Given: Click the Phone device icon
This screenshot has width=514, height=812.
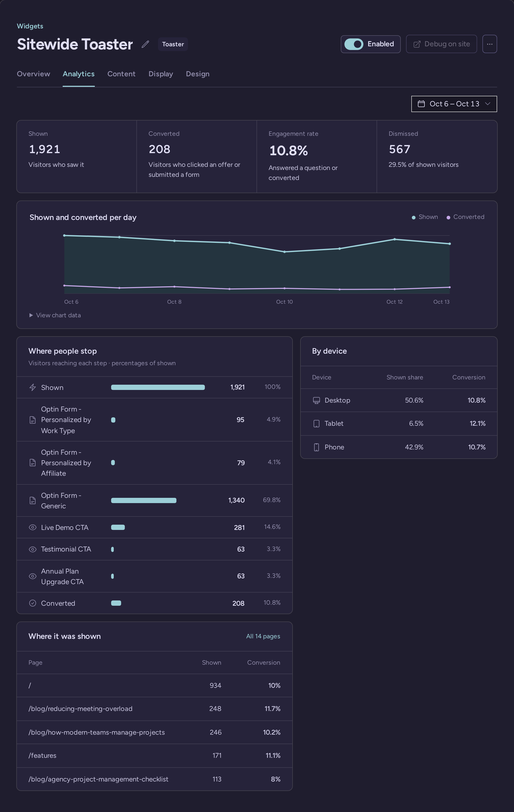Looking at the screenshot, I should point(316,447).
